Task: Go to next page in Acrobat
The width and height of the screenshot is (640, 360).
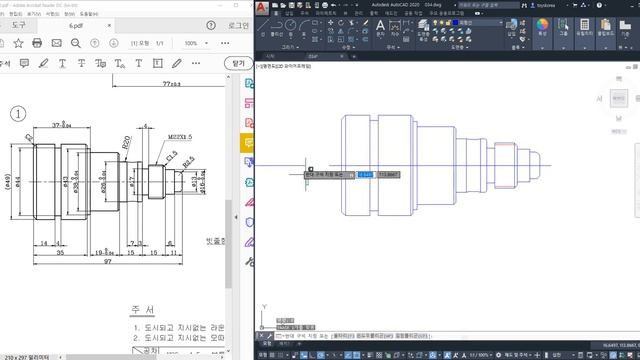Action: [x=114, y=43]
